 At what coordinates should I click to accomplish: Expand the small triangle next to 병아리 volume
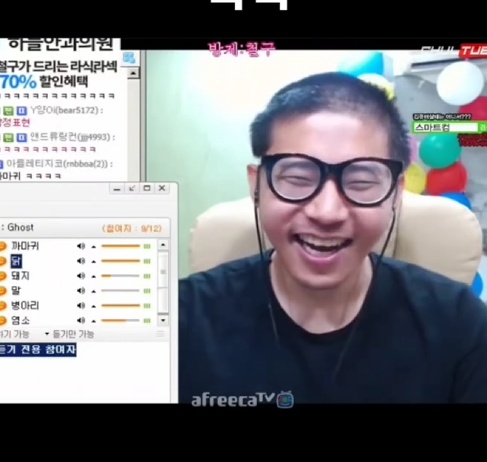94,306
